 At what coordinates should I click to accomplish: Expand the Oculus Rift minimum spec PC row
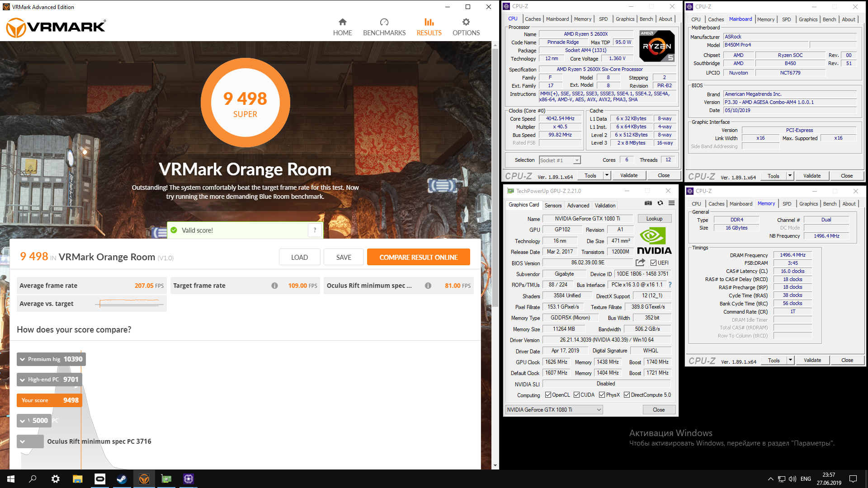(30, 441)
